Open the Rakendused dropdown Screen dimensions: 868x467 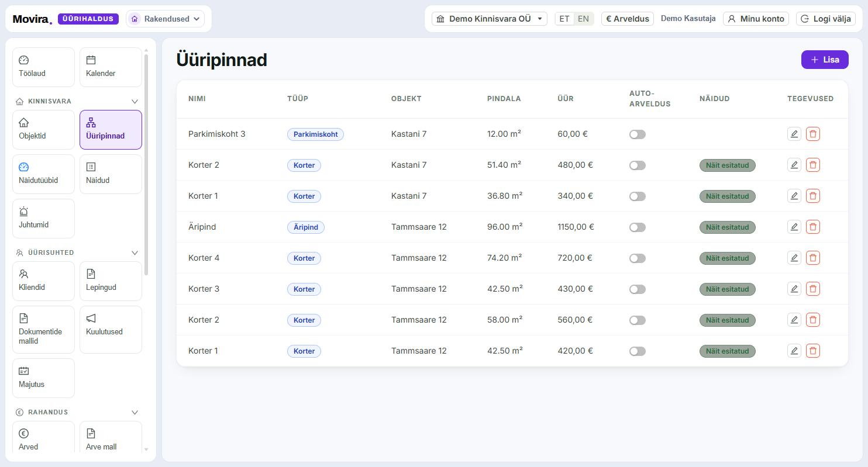coord(166,19)
